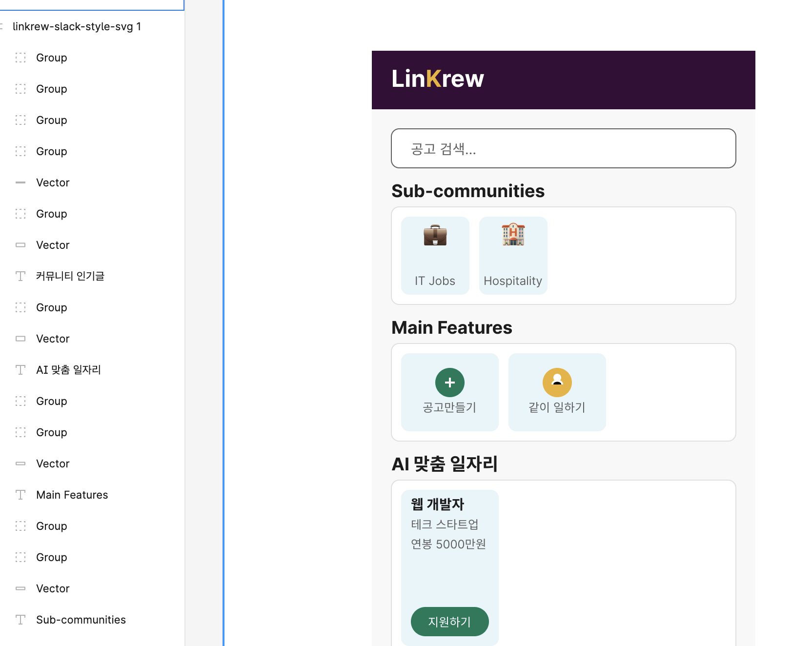Click the briefcase icon in IT Jobs

435,235
